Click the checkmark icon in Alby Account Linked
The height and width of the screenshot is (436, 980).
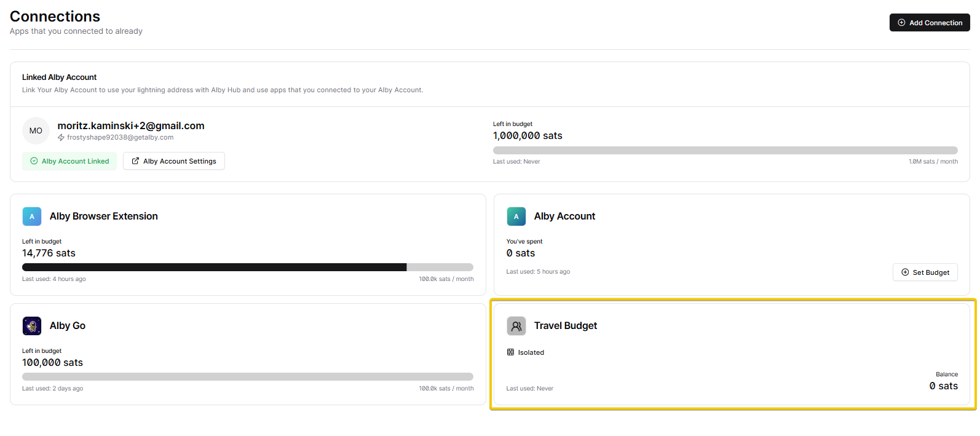click(34, 161)
